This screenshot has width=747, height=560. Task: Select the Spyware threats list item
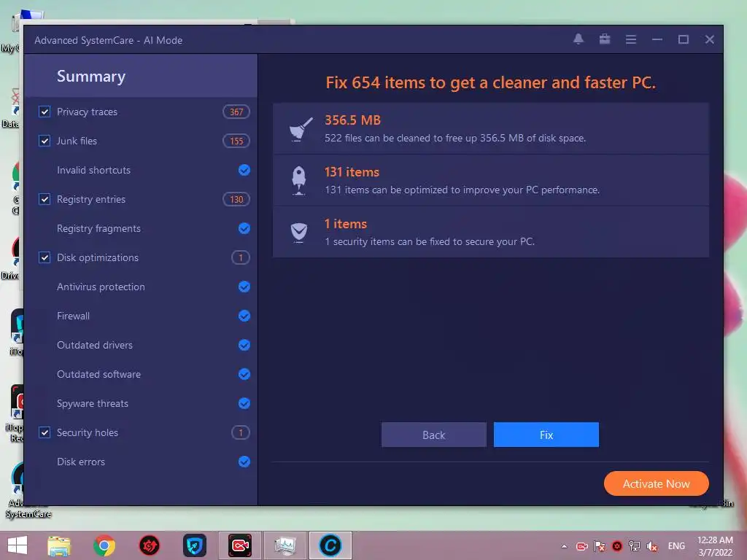141,403
